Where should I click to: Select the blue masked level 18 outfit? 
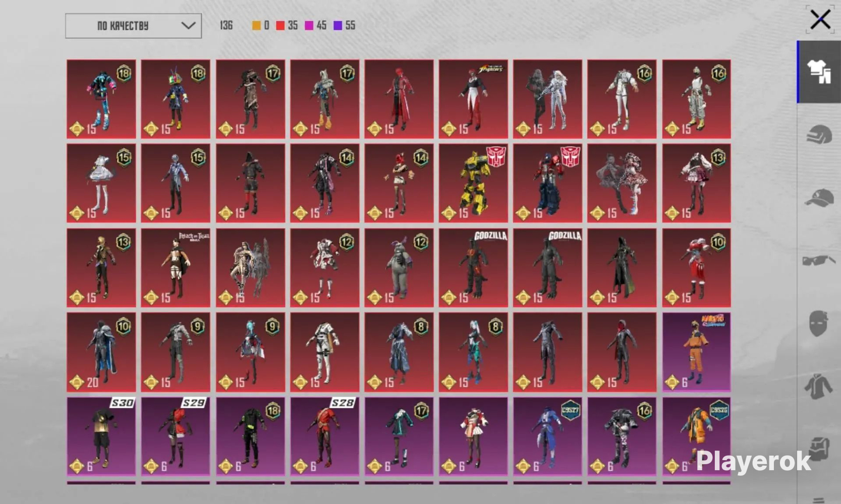[x=176, y=99]
